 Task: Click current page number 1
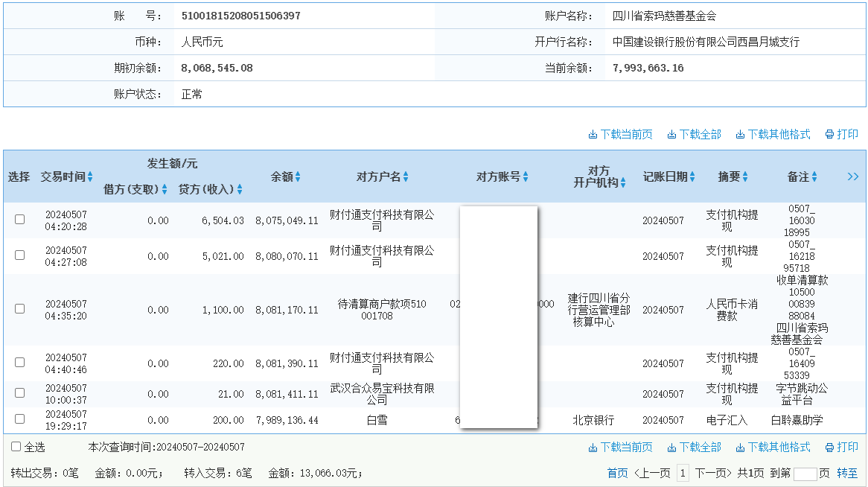[x=683, y=473]
